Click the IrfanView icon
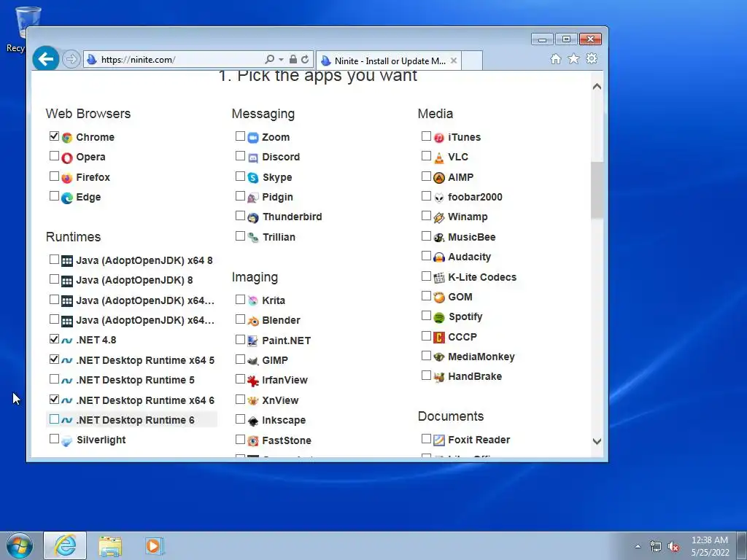 (x=253, y=381)
